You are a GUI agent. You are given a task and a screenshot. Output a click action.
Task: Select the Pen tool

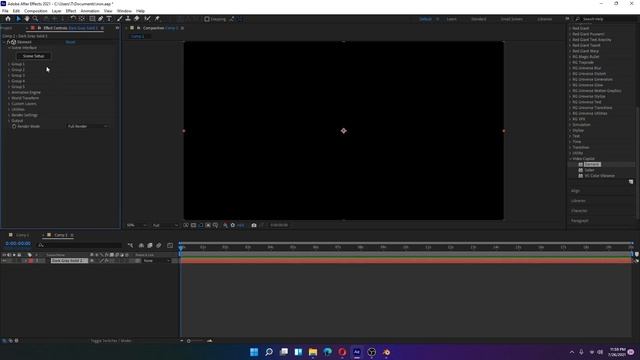click(x=100, y=19)
